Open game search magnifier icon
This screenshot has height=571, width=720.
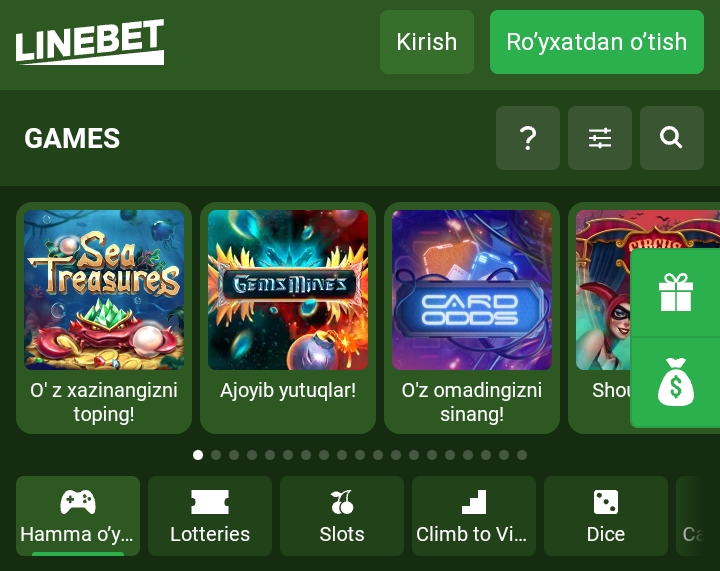coord(671,138)
